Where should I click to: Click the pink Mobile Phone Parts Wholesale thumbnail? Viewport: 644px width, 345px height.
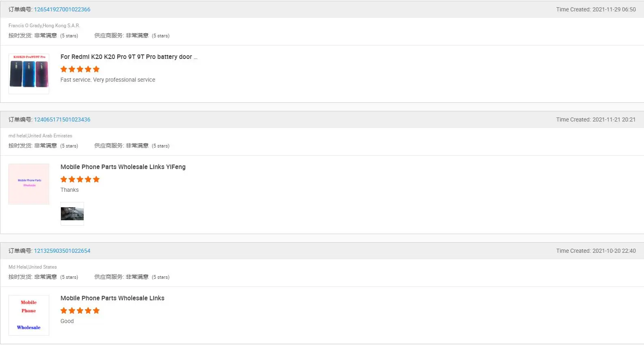point(29,184)
